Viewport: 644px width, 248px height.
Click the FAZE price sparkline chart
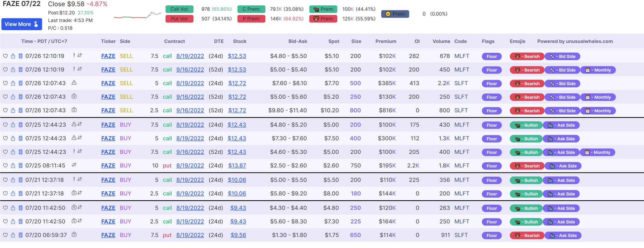click(138, 15)
